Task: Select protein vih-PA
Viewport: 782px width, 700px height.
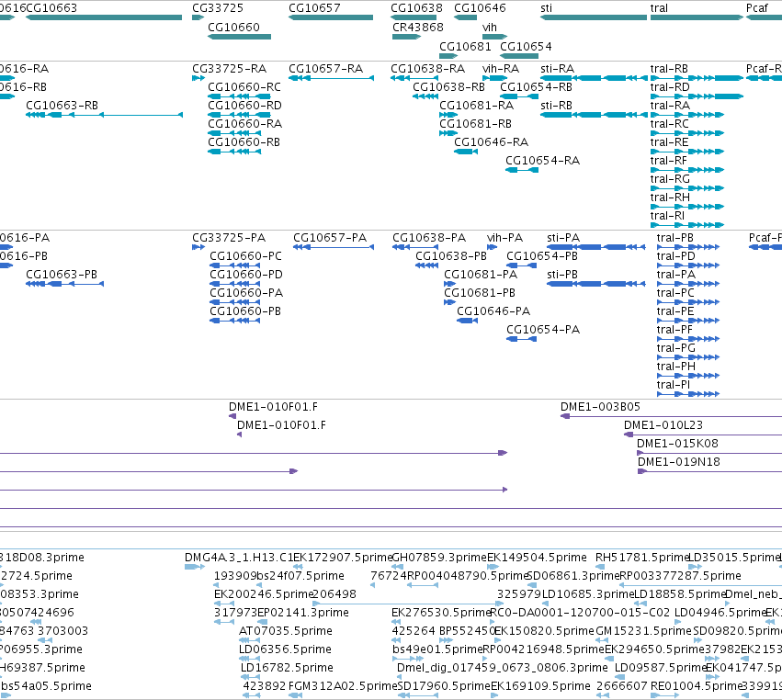Action: (x=493, y=247)
